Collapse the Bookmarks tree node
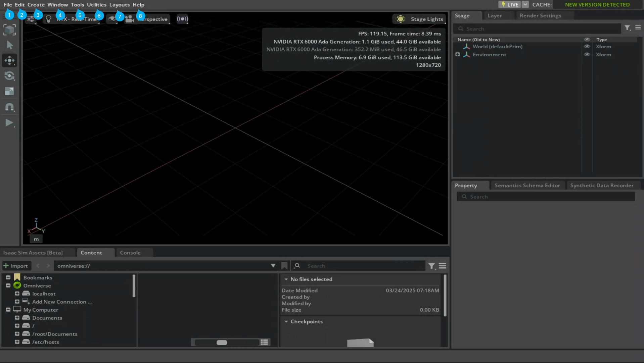Image resolution: width=644 pixels, height=363 pixels. click(8, 277)
